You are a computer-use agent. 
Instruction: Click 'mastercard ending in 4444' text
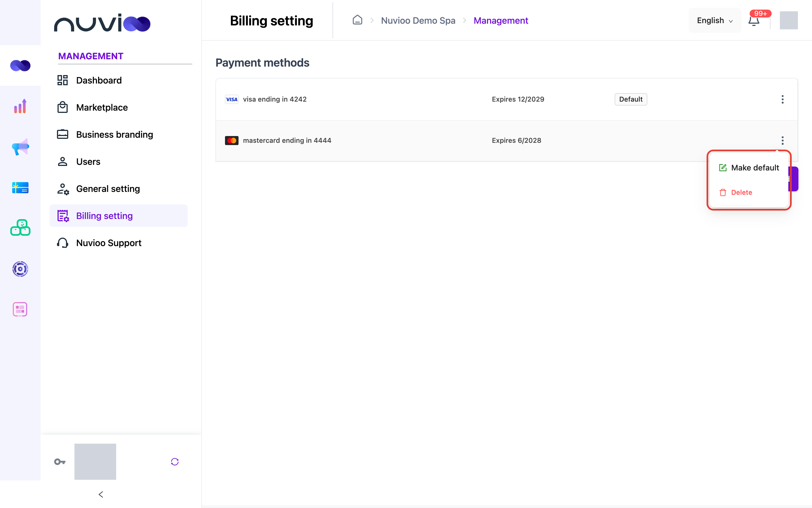click(x=287, y=141)
